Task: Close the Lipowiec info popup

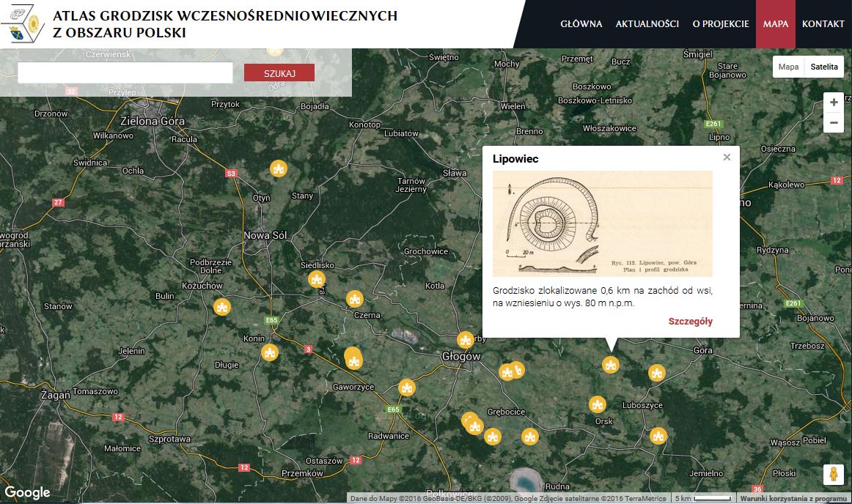Action: [727, 157]
